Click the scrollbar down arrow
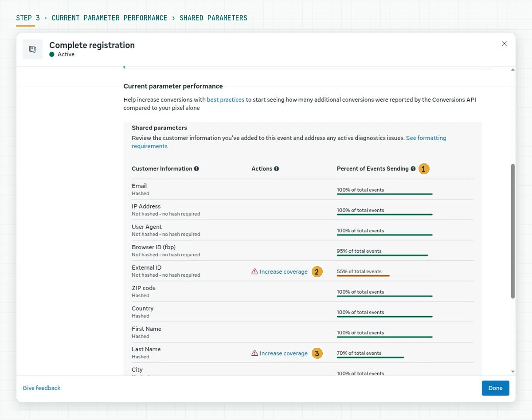This screenshot has width=532, height=420. (513, 371)
